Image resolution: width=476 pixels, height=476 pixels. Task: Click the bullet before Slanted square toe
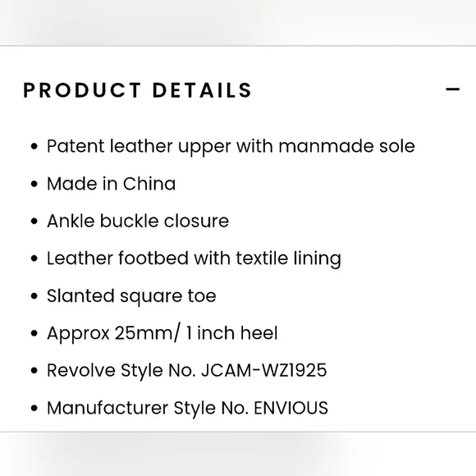click(x=34, y=296)
